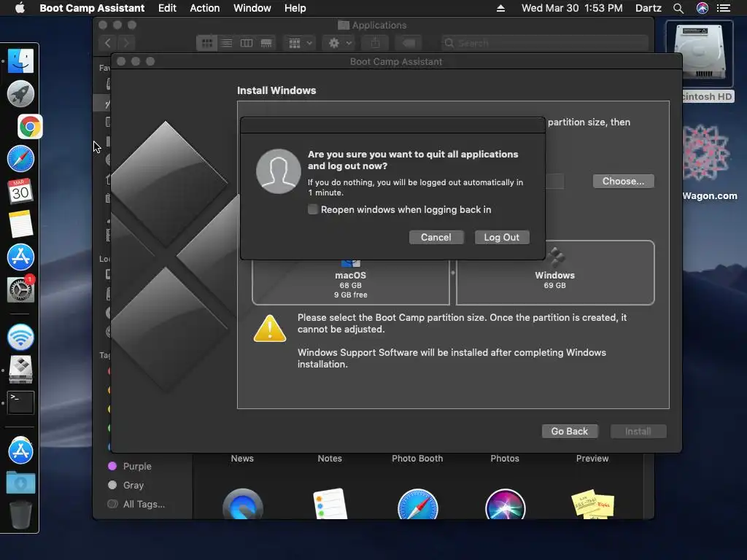The image size is (747, 560).
Task: Click the Wagon.com desktop item
Action: [706, 162]
